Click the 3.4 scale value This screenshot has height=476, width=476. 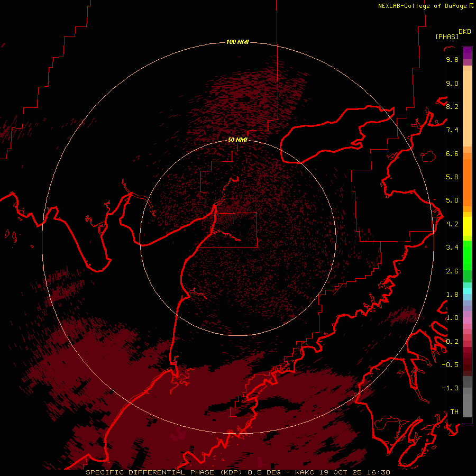pos(452,248)
